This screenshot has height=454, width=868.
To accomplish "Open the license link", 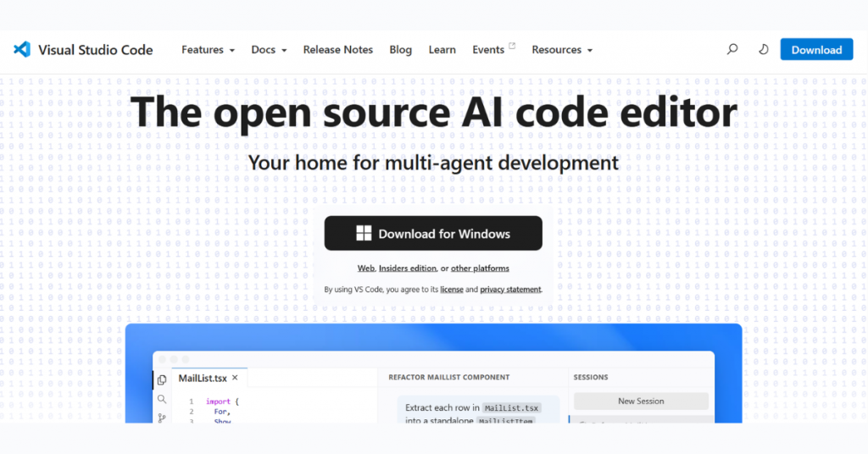I will (452, 289).
